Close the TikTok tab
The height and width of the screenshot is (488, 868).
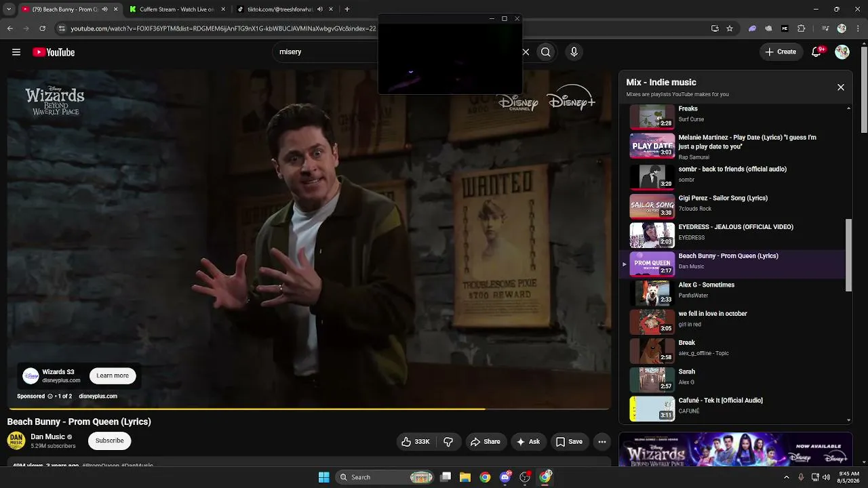332,9
